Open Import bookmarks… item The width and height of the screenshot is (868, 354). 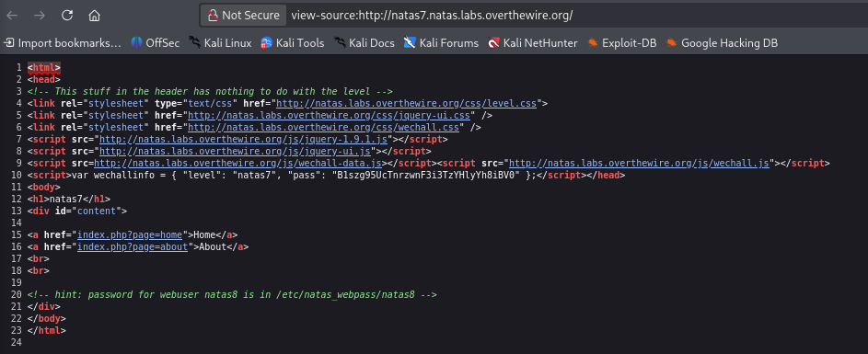click(63, 42)
